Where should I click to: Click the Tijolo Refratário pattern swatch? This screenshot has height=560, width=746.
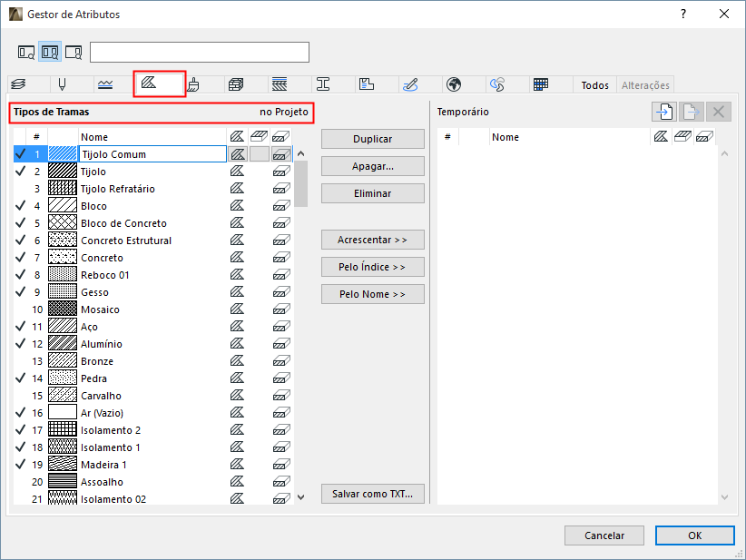pos(63,189)
